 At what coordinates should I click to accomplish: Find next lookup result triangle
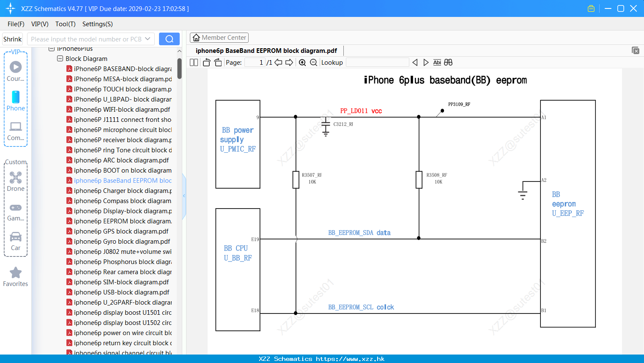tap(426, 62)
